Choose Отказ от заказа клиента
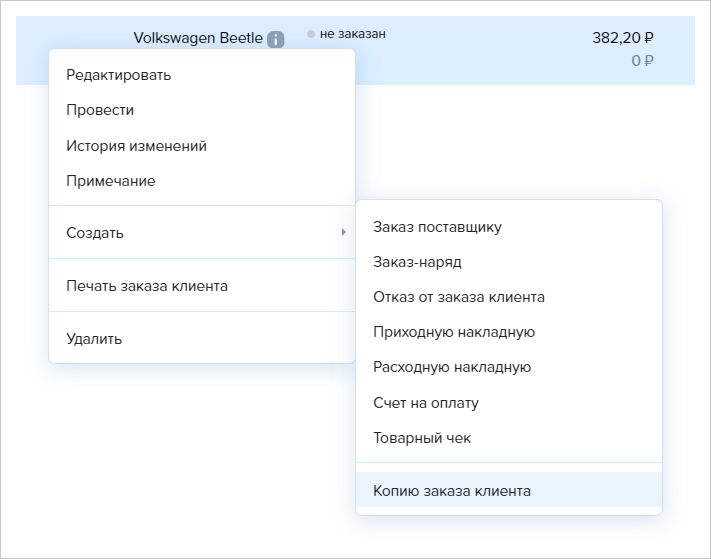This screenshot has height=559, width=711. point(458,297)
